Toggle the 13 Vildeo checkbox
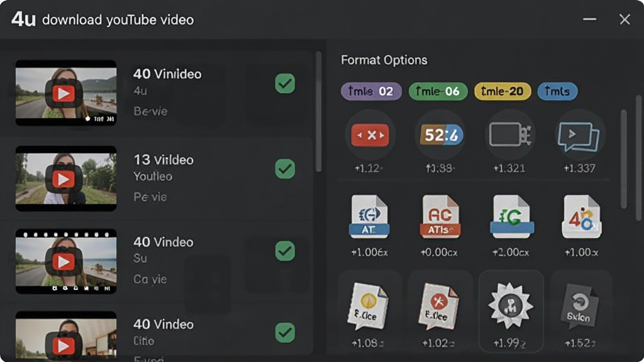Viewport: 644px width, 362px height. (x=285, y=168)
